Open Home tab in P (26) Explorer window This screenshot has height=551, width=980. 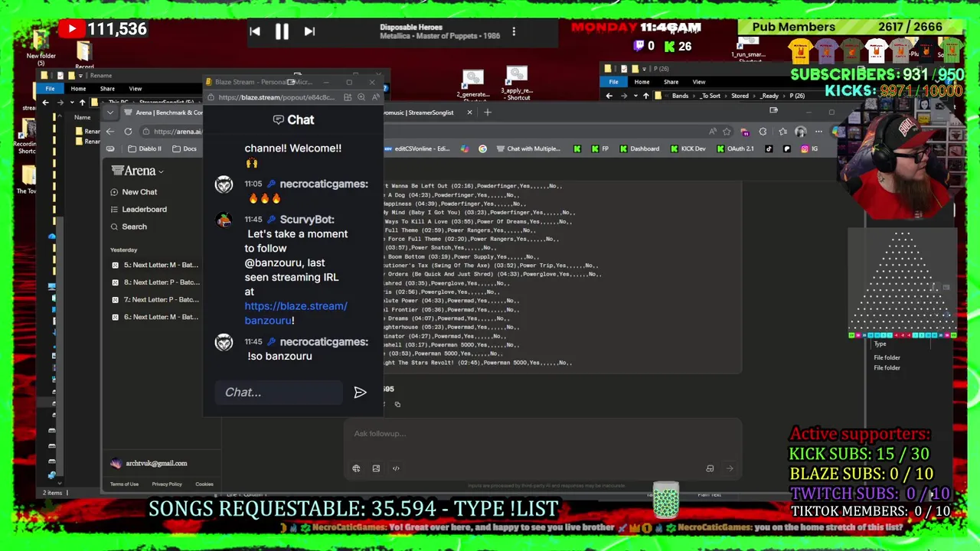click(642, 82)
